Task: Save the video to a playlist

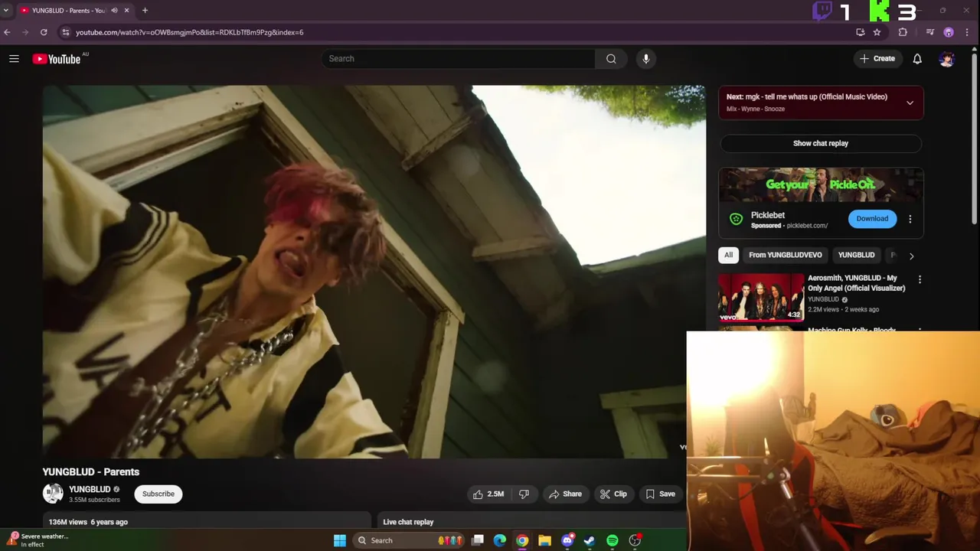Action: coord(661,494)
